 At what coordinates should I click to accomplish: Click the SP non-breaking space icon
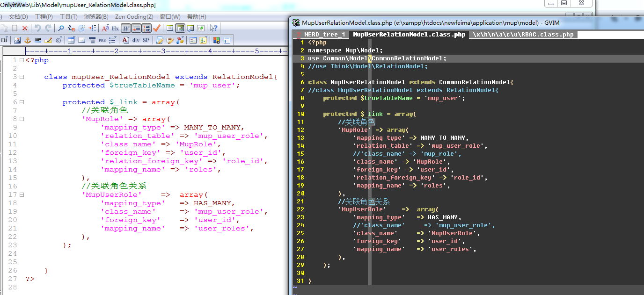click(x=146, y=40)
